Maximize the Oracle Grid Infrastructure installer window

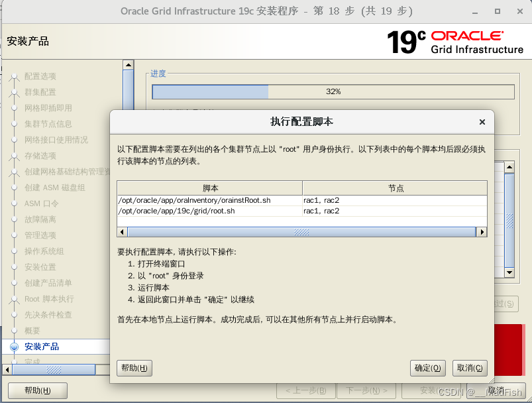pyautogui.click(x=498, y=11)
